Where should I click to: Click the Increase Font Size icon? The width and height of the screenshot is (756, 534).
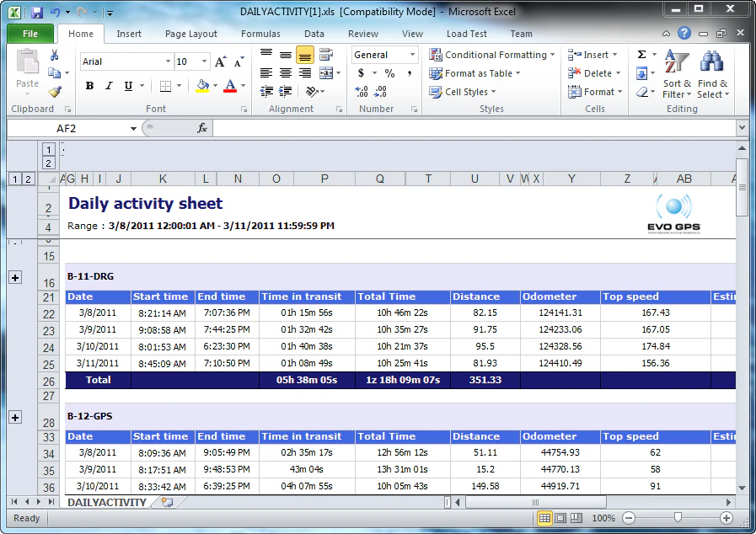pyautogui.click(x=220, y=61)
